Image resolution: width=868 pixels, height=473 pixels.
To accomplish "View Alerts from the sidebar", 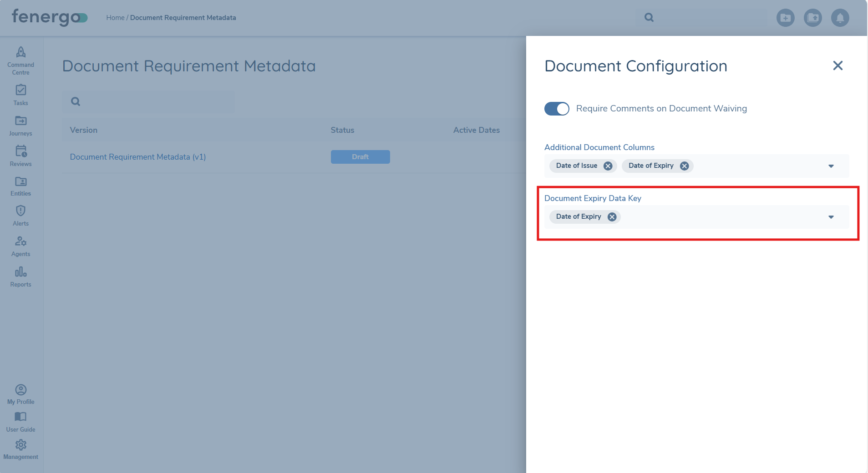I will coord(20,214).
